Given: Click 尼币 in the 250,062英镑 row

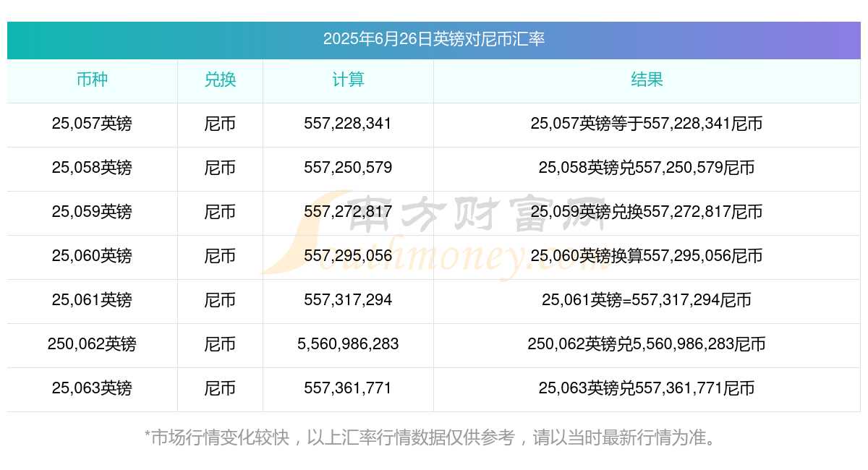Looking at the screenshot, I should click(220, 344).
